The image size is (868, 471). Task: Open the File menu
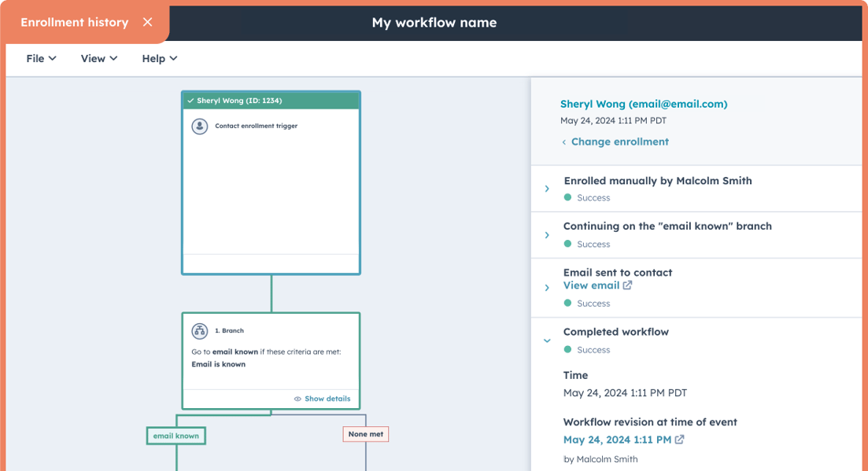pyautogui.click(x=39, y=58)
